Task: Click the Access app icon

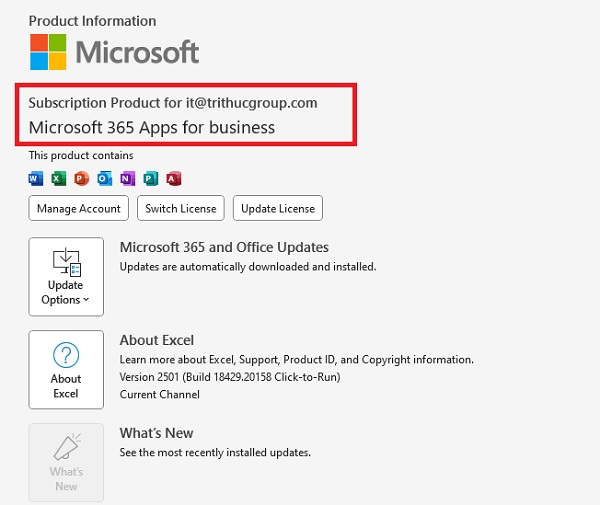Action: [x=174, y=179]
